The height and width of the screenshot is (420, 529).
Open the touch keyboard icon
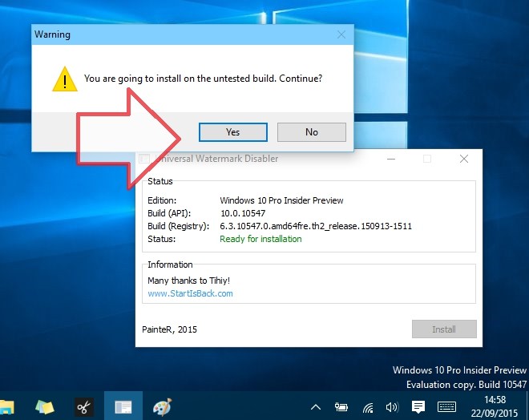tap(446, 407)
